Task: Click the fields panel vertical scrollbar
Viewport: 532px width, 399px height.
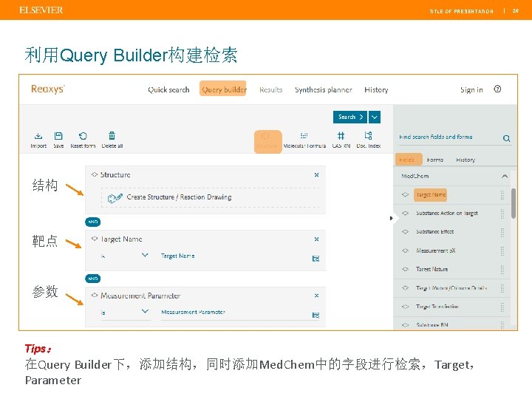Action: tap(514, 204)
